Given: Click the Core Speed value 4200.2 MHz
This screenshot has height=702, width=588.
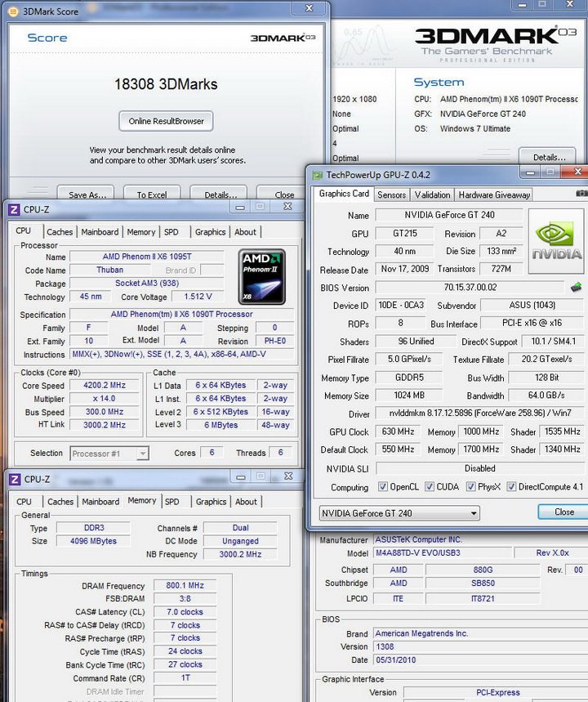Looking at the screenshot, I should click(x=105, y=386).
